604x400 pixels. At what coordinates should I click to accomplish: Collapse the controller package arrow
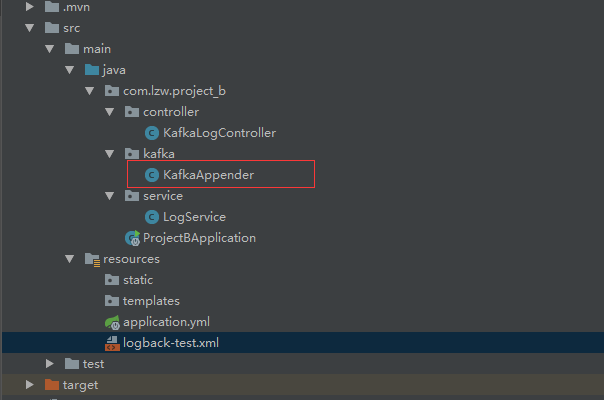pyautogui.click(x=110, y=112)
